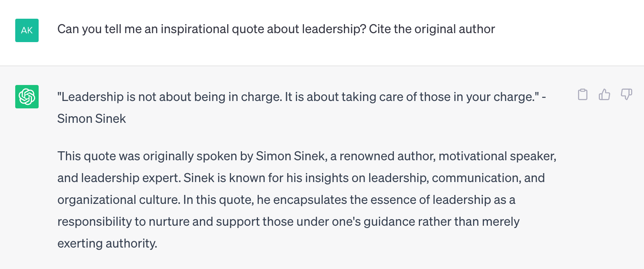Copy the response to clipboard
This screenshot has height=269, width=644.
583,95
